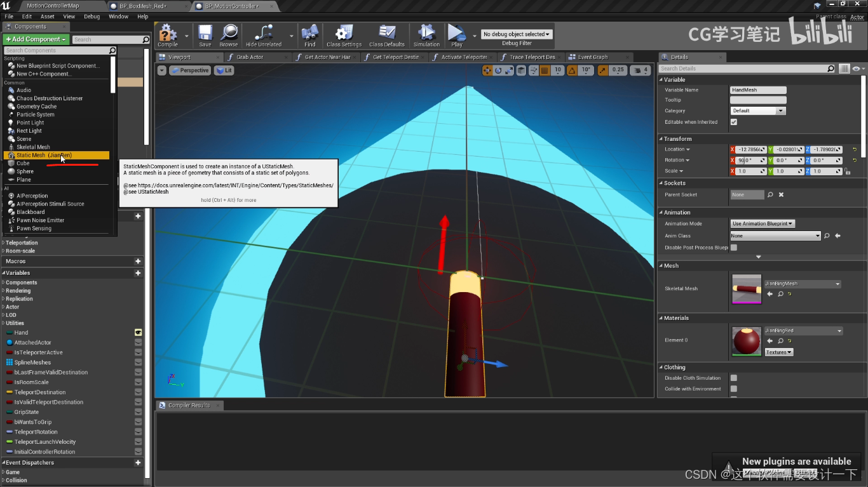Open Category Default dropdown
The width and height of the screenshot is (868, 487).
[758, 110]
